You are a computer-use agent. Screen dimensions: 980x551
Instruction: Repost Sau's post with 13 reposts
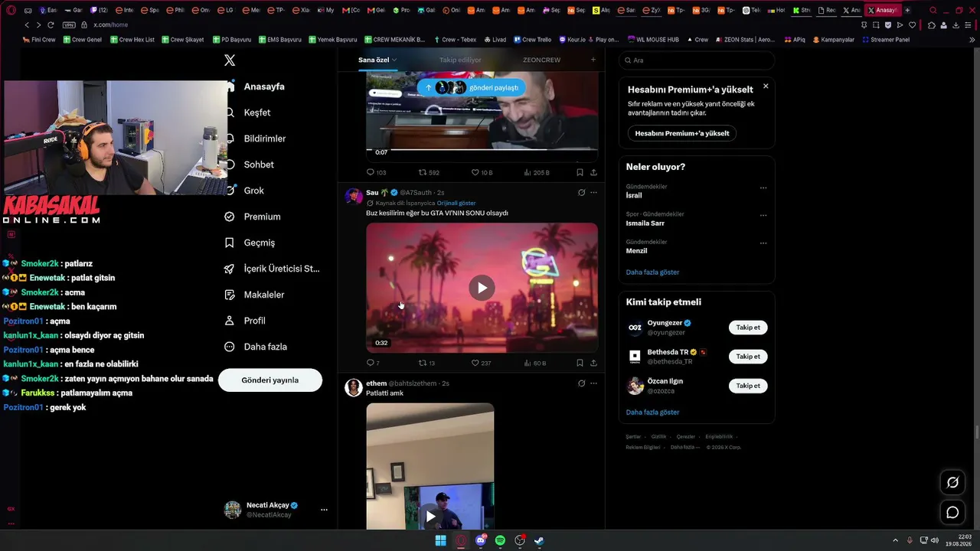(426, 363)
